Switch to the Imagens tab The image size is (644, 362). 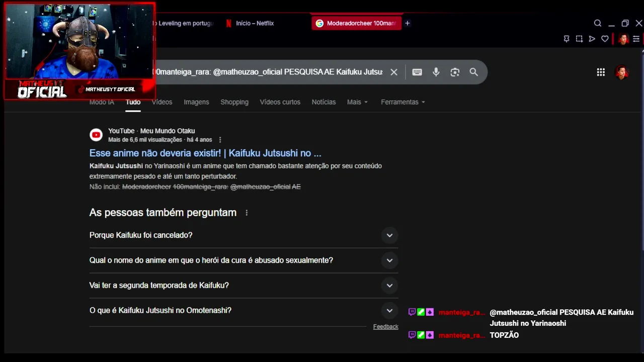[196, 102]
